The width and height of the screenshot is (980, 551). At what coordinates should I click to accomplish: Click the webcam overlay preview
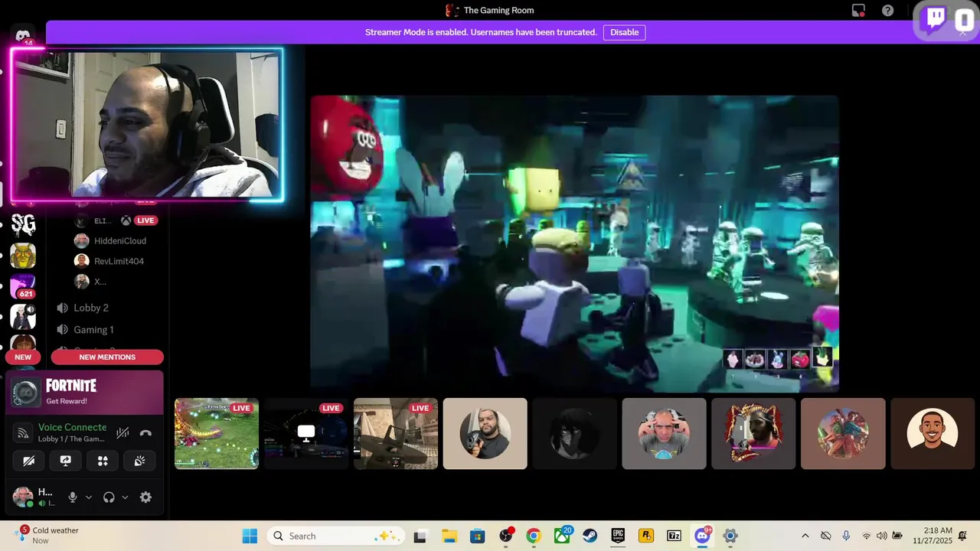tap(147, 125)
